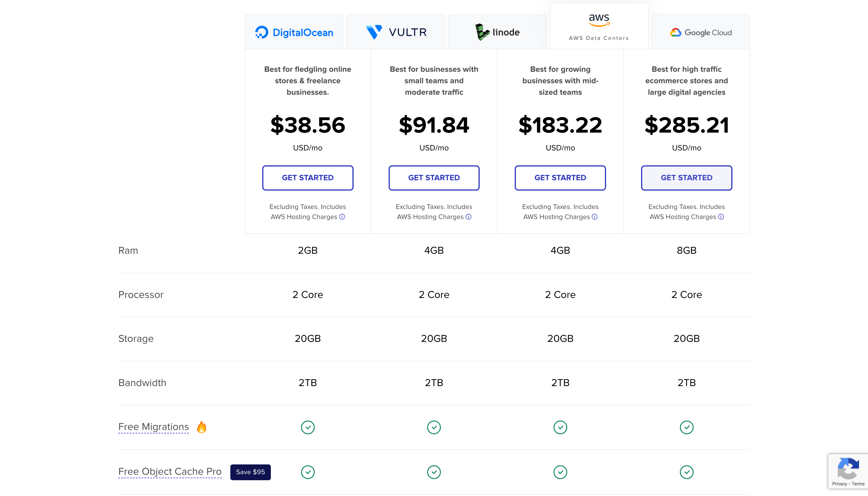Image resolution: width=868 pixels, height=496 pixels.
Task: Click the 8GB Ram value
Action: pyautogui.click(x=686, y=250)
